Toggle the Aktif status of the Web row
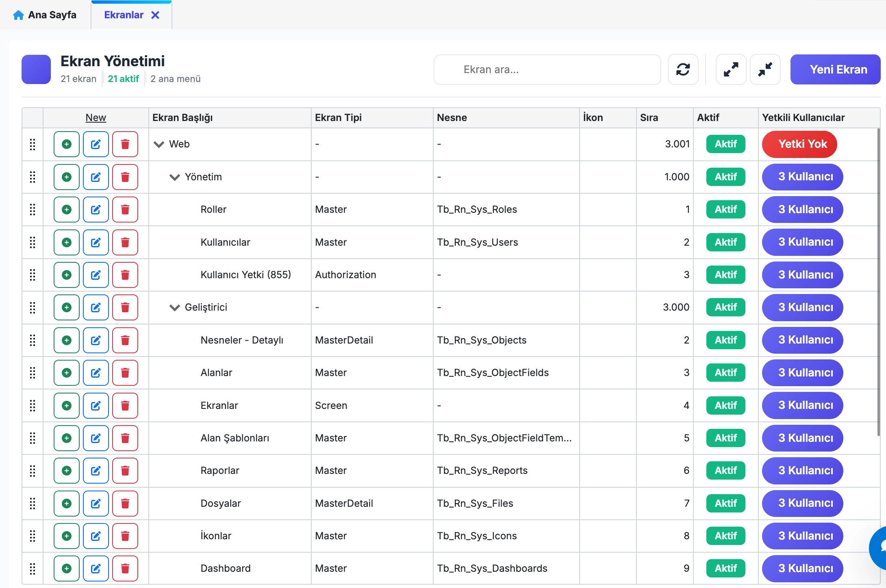886x588 pixels. tap(725, 144)
